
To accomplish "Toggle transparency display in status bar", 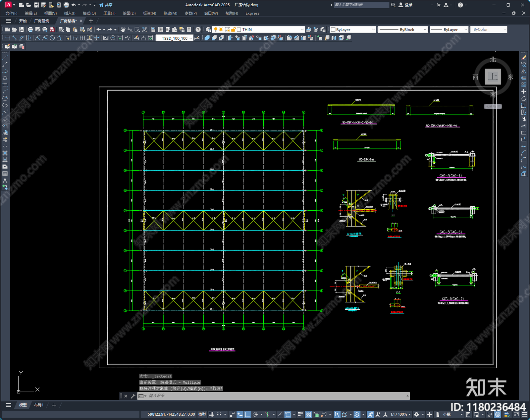I will point(308,414).
